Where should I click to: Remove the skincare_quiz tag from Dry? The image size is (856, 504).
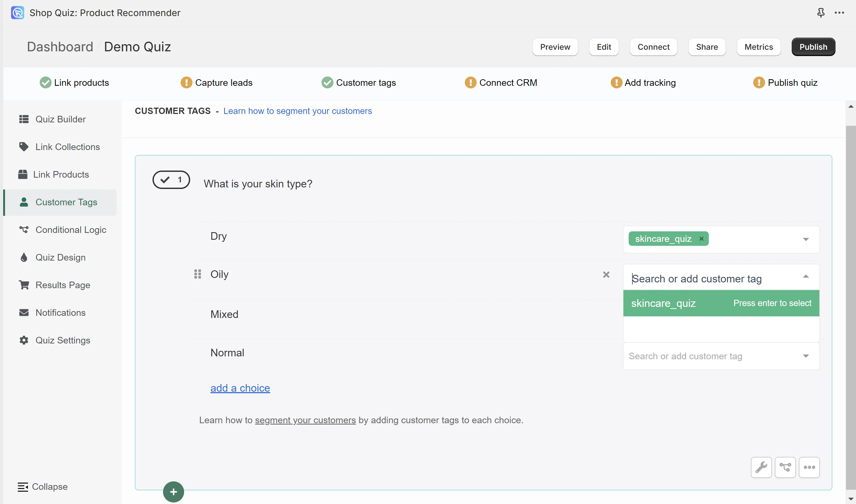point(701,239)
